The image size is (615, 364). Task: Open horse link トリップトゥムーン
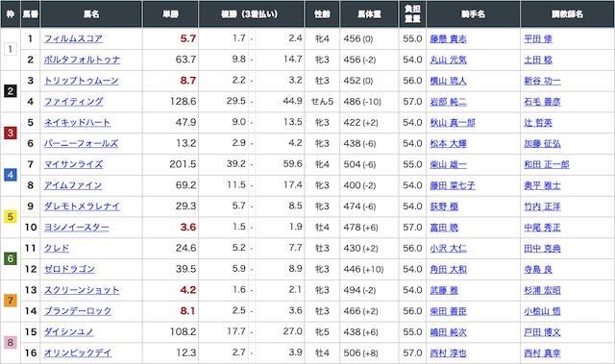(x=81, y=81)
